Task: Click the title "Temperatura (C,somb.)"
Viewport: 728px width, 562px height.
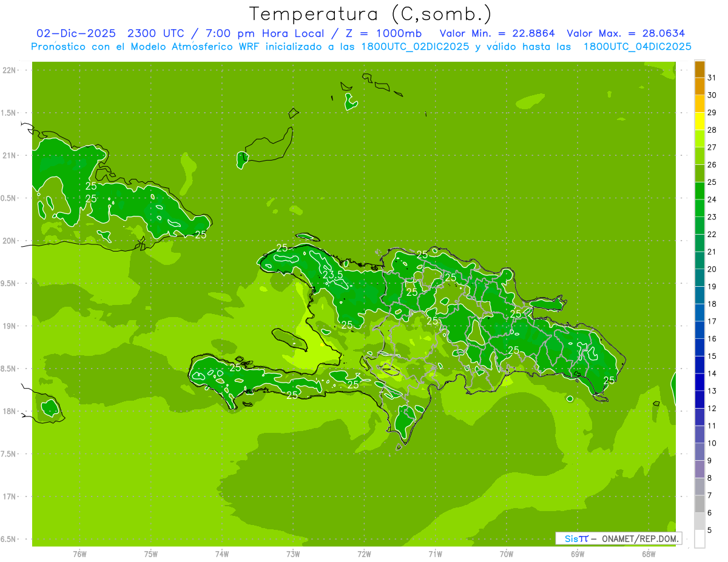Action: (x=371, y=13)
